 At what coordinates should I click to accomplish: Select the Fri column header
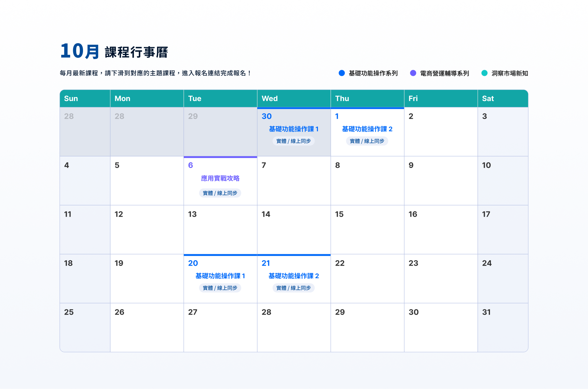[441, 99]
